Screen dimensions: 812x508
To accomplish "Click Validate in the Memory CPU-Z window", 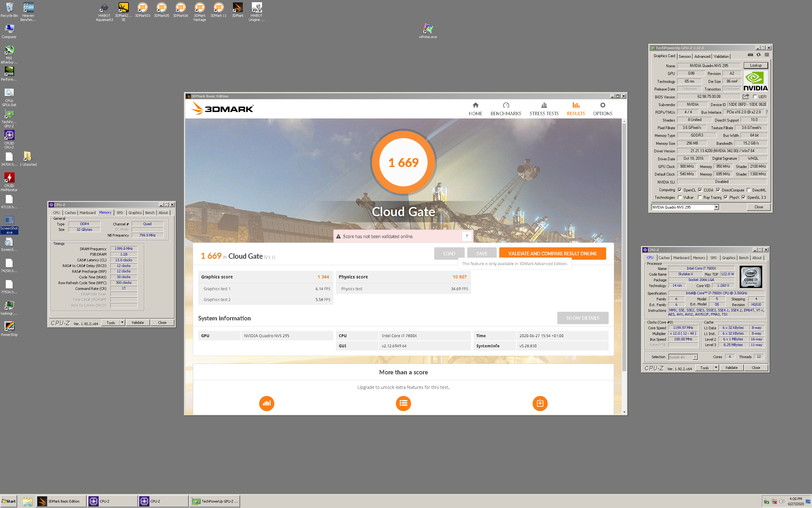I will pyautogui.click(x=138, y=323).
